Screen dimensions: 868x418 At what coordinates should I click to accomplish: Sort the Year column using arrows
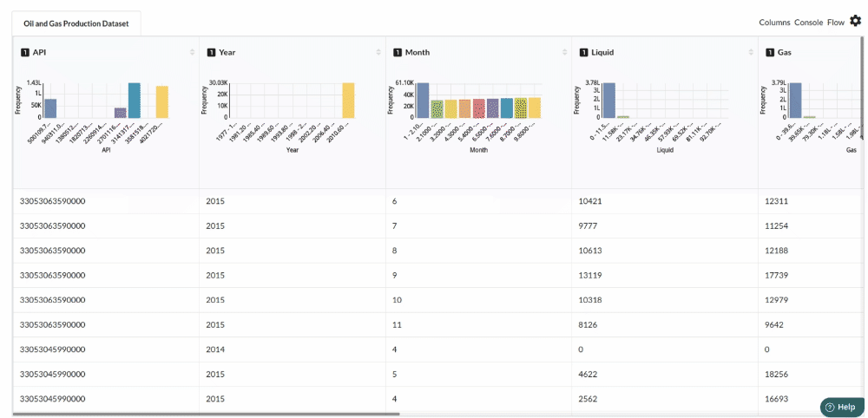[378, 53]
